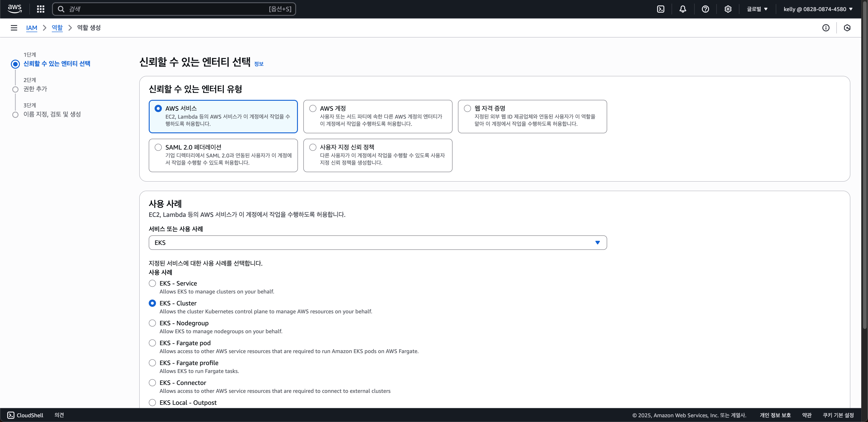Open the help question mark icon
The width and height of the screenshot is (868, 422).
705,9
